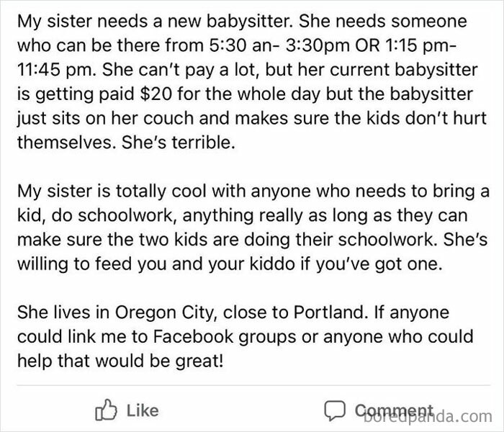The image size is (504, 432).
Task: Click the words 'Oregon City' in the post
Action: (x=164, y=312)
